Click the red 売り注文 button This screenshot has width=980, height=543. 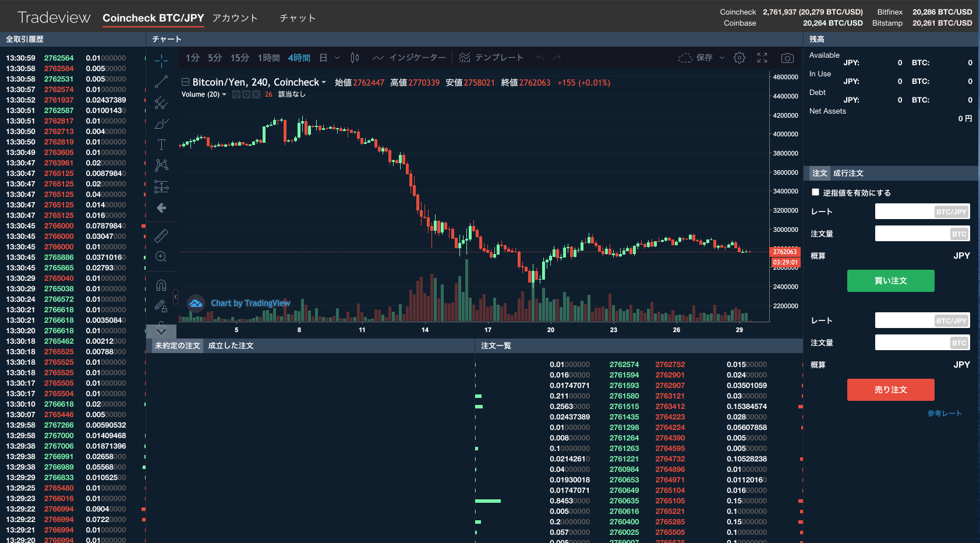pyautogui.click(x=890, y=390)
